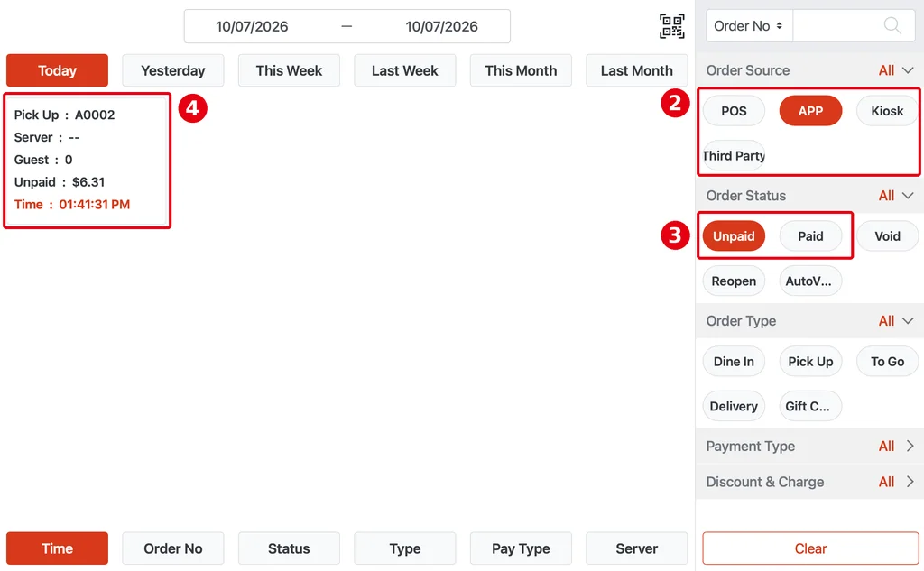This screenshot has height=571, width=924.
Task: Choose the Last Month range
Action: coord(636,70)
